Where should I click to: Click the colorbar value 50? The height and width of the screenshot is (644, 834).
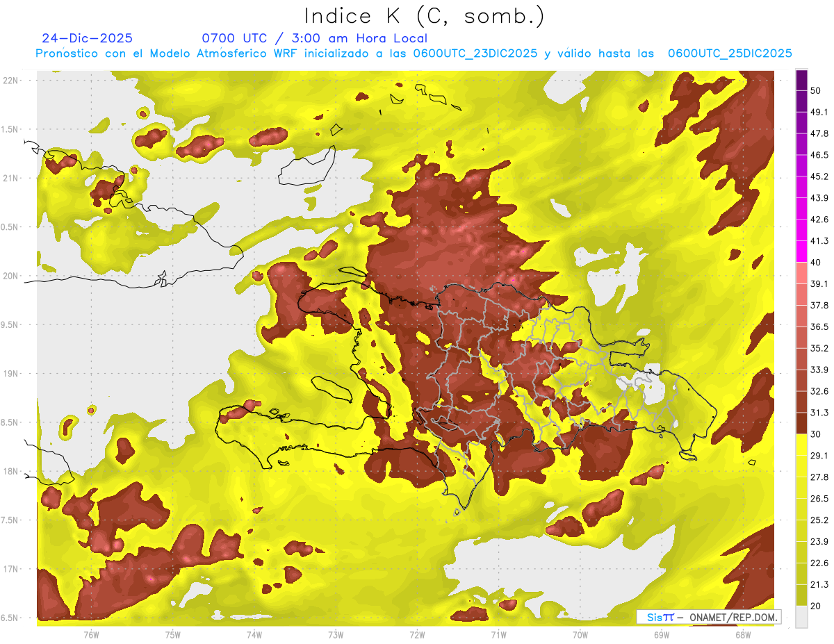coord(815,90)
